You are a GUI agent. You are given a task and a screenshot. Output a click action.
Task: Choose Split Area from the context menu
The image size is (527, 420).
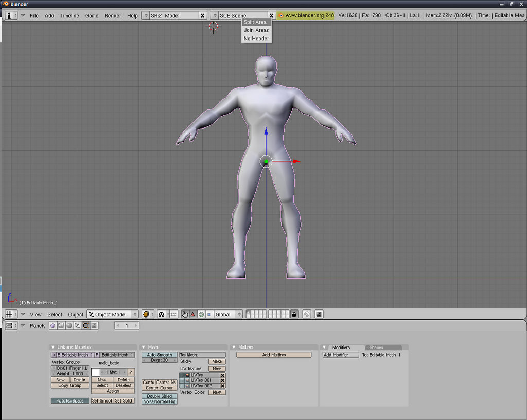pyautogui.click(x=255, y=22)
